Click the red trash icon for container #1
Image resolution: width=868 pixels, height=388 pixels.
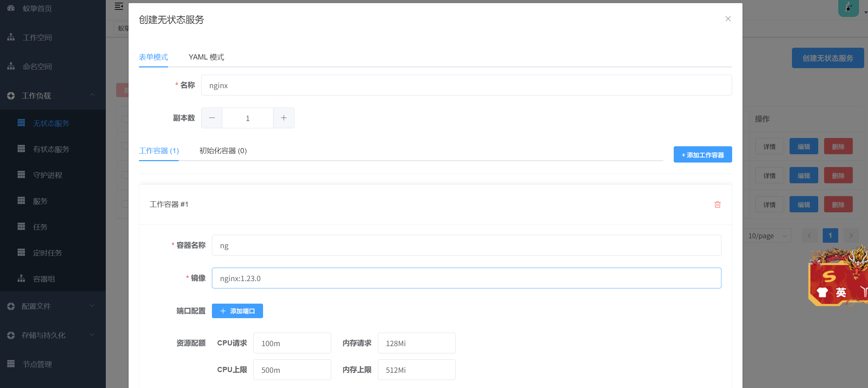tap(717, 204)
